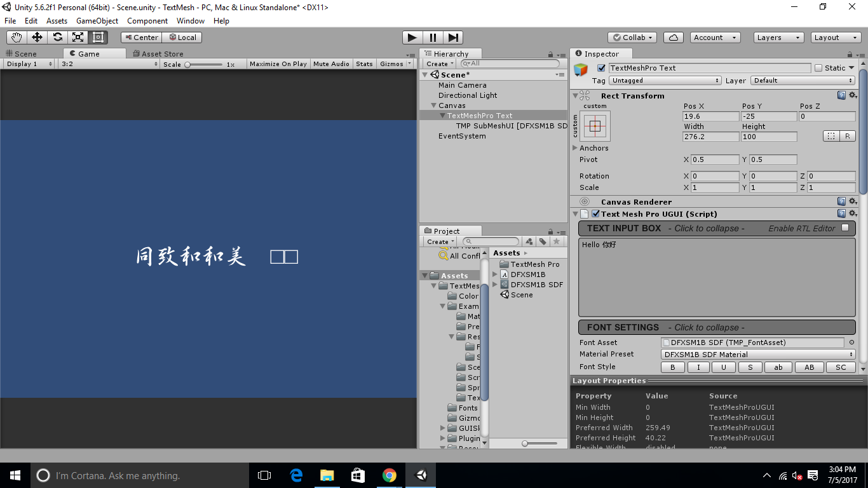Search Project by type icon
Image resolution: width=868 pixels, height=488 pixels.
[x=529, y=241]
